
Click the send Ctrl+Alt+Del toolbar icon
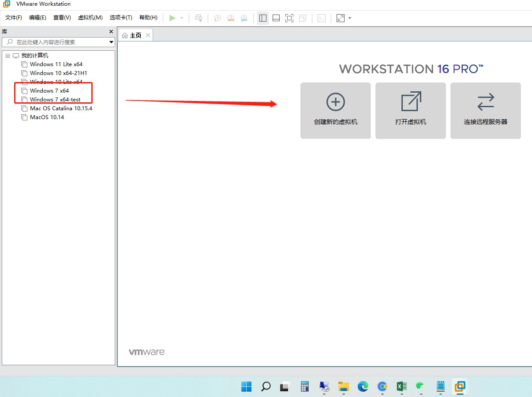coord(199,18)
